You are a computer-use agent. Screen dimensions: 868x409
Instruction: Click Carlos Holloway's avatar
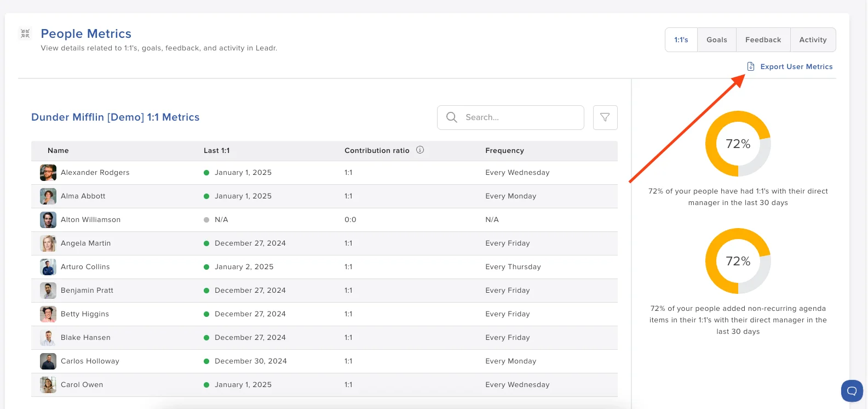tap(48, 361)
